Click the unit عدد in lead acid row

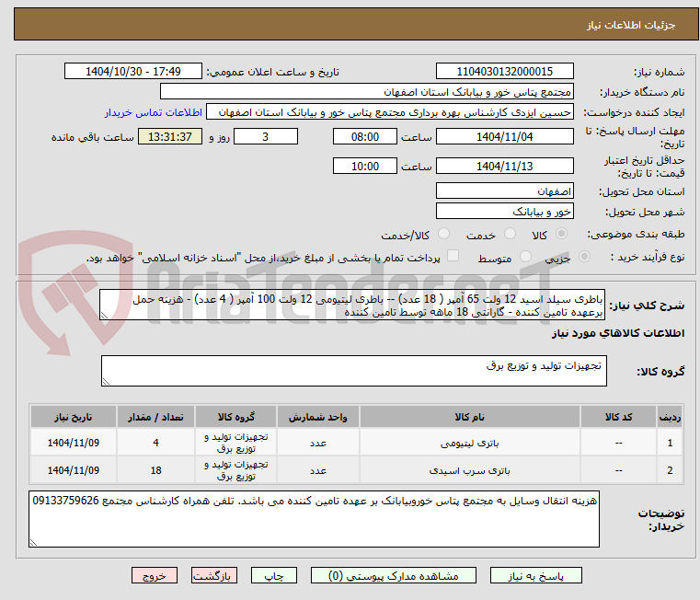tap(318, 470)
